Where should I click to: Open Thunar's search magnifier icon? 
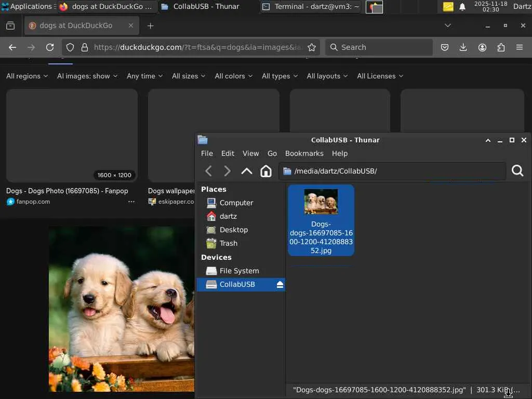click(x=517, y=171)
